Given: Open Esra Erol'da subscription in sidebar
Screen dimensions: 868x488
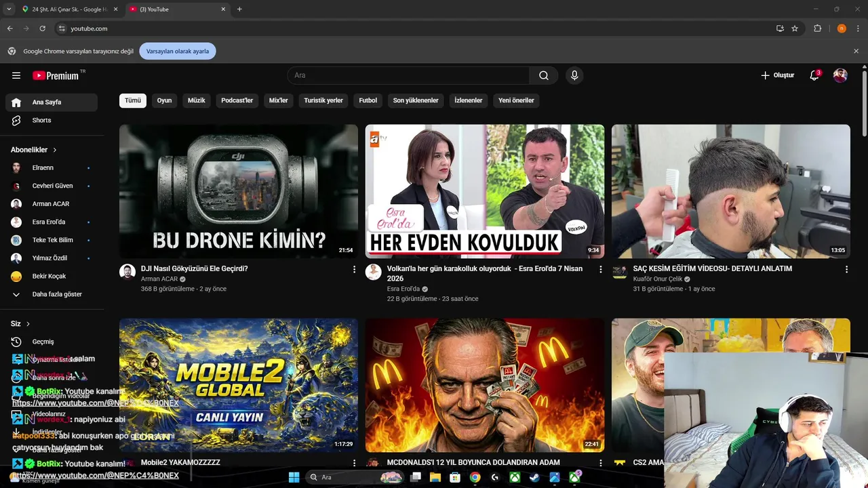Looking at the screenshot, I should click(x=52, y=222).
